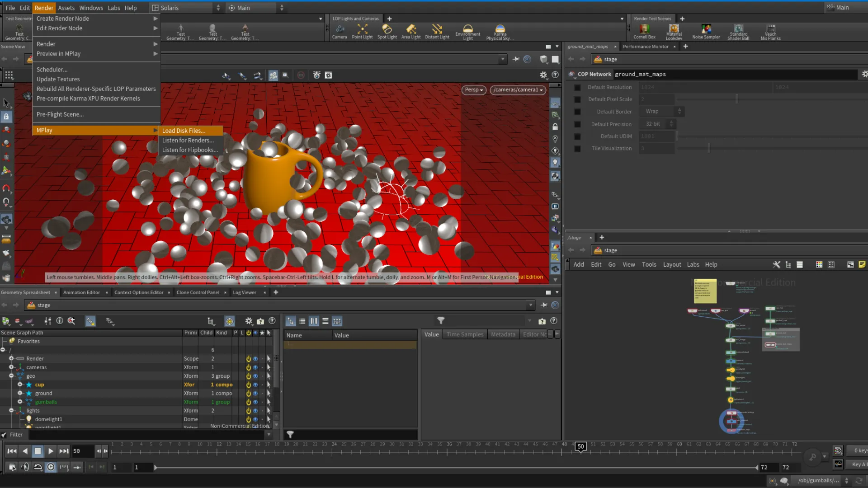This screenshot has width=868, height=488.
Task: Click the Point Light shelf tool
Action: [x=362, y=32]
